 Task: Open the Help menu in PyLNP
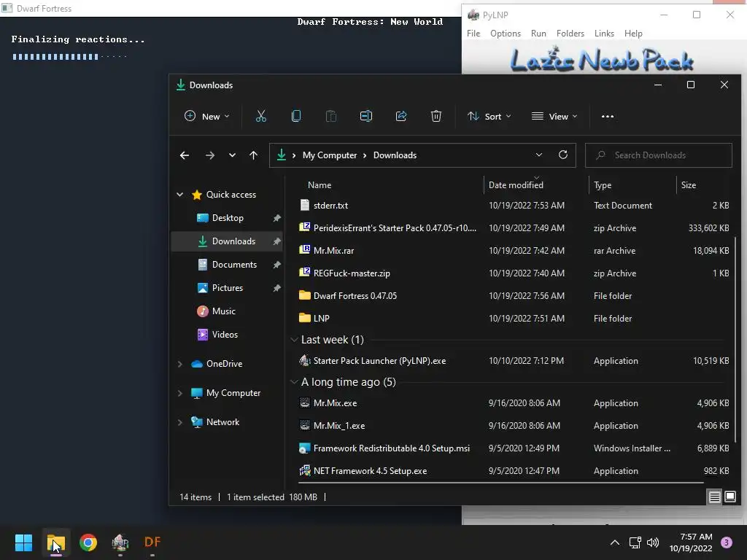(x=633, y=34)
